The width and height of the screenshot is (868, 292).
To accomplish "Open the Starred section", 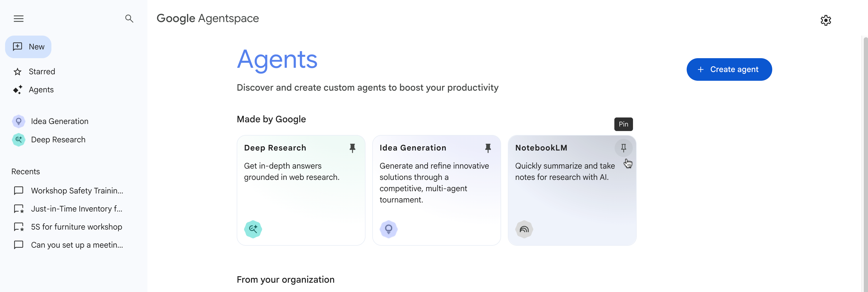I will click(x=42, y=71).
